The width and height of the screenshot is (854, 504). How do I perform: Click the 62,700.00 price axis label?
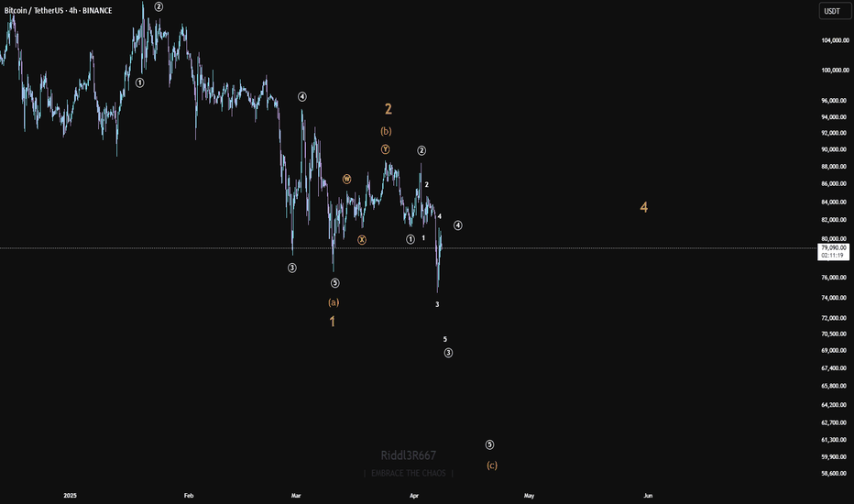pos(835,422)
